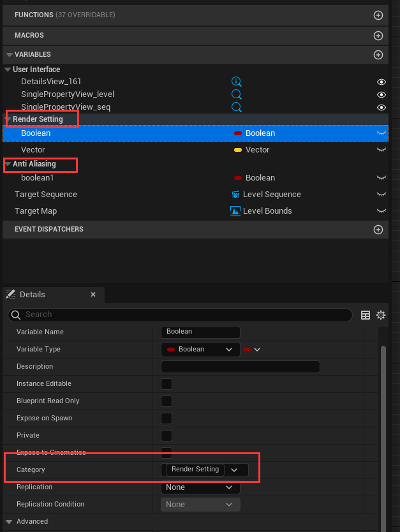This screenshot has width=400, height=532.
Task: Select the Vector variable
Action: (x=33, y=150)
